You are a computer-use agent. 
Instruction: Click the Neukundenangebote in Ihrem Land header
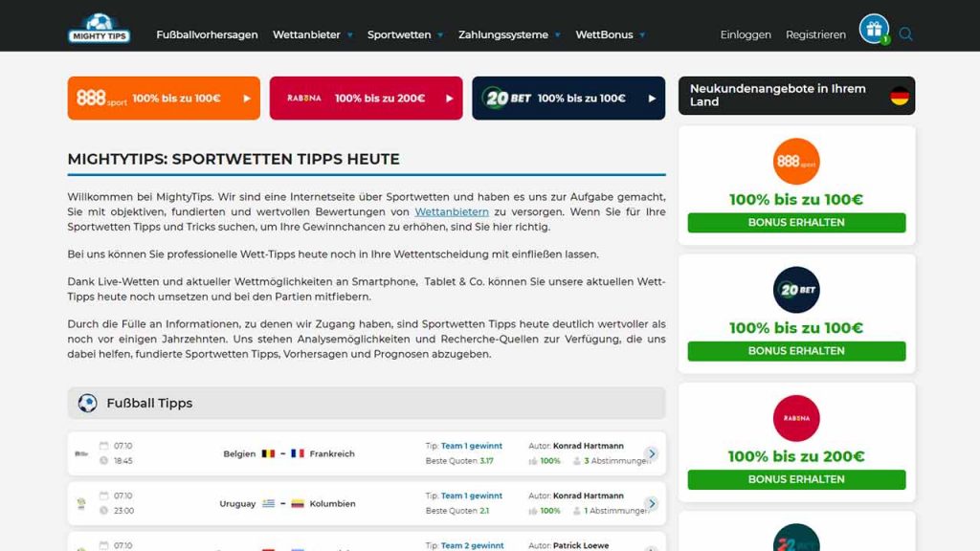[796, 96]
